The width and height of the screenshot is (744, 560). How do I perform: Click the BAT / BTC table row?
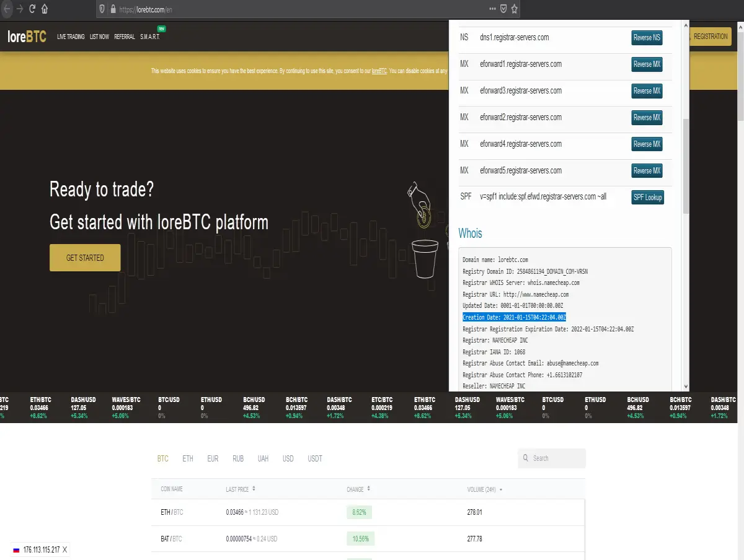[x=368, y=539]
